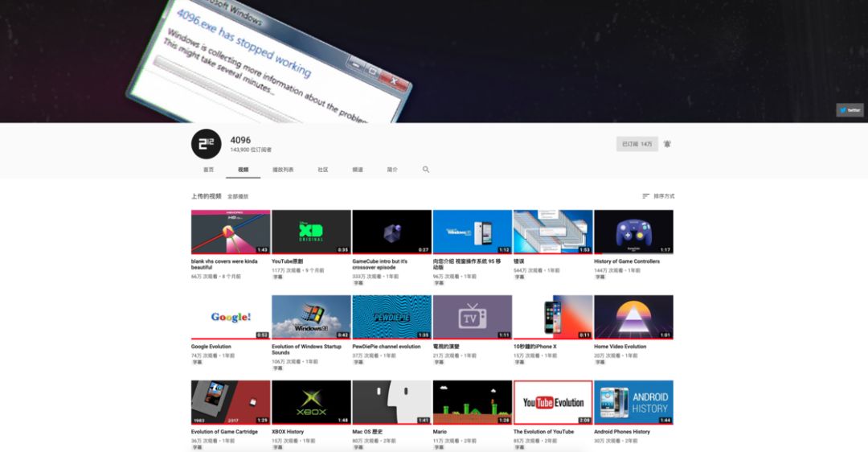Click the '10秒鐘的iPhone X' title
The width and height of the screenshot is (868, 452).
[534, 347]
